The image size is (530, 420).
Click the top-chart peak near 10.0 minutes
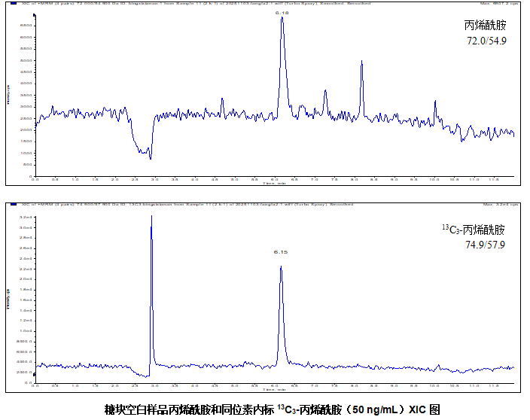click(434, 102)
